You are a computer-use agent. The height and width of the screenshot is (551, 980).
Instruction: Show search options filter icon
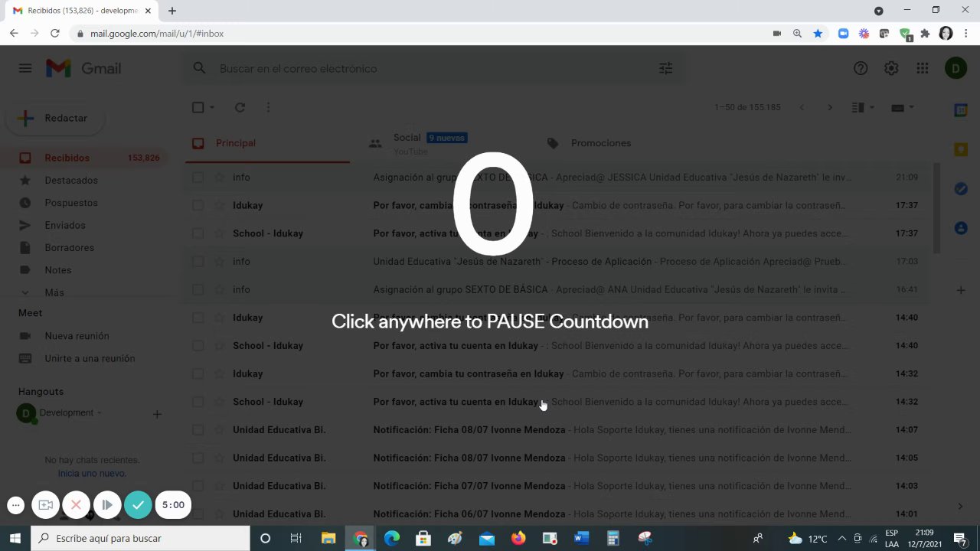click(x=666, y=68)
